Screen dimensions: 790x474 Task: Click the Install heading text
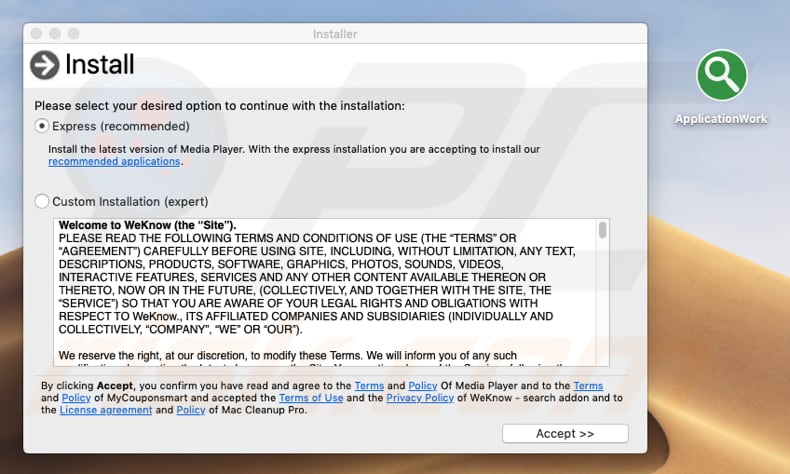(100, 64)
